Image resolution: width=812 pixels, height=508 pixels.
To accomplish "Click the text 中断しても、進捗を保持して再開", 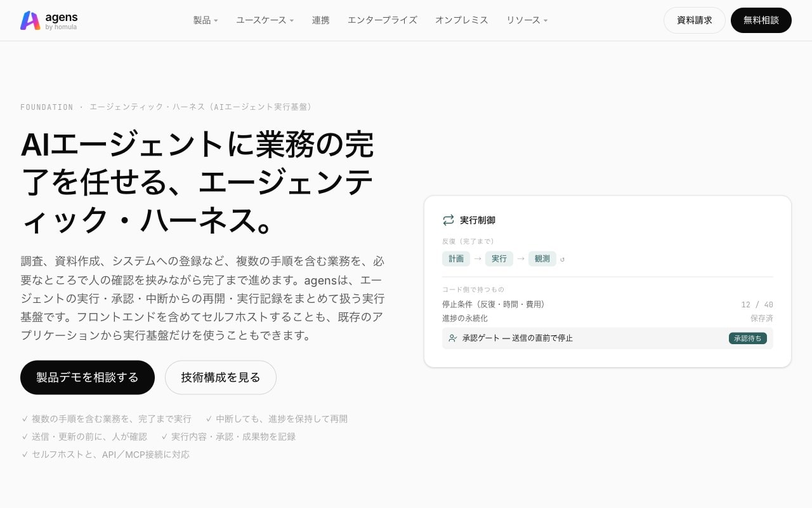I will coord(282,419).
